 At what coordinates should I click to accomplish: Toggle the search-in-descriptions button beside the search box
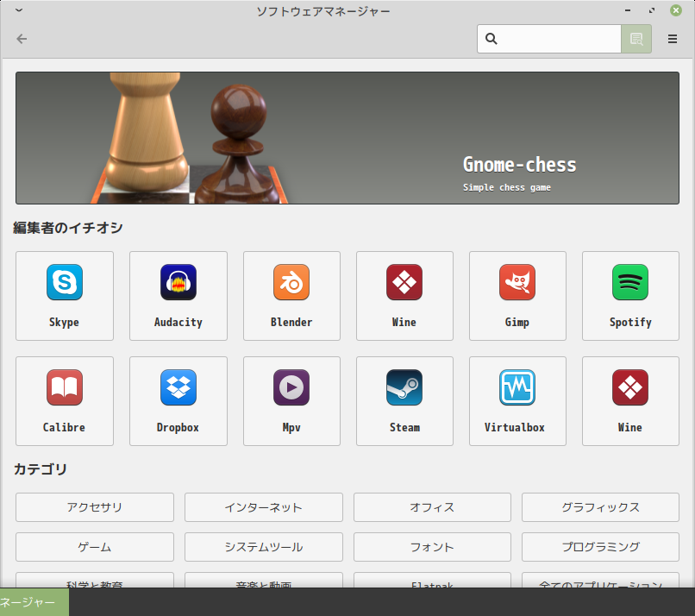click(x=636, y=39)
